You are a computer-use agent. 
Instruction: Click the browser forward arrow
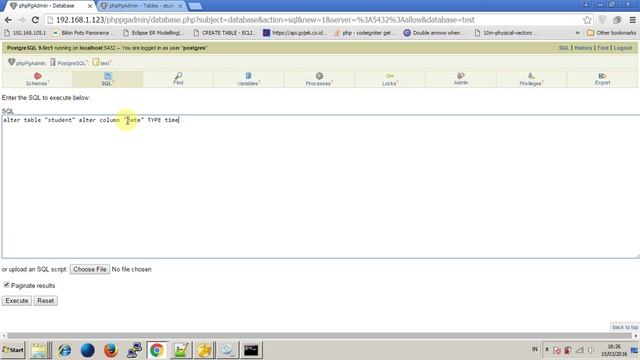click(x=22, y=20)
